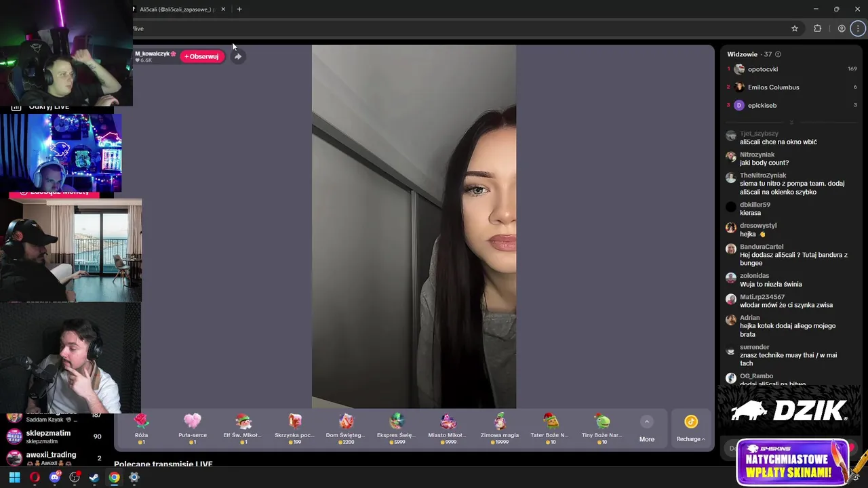Send the Róża gift

[x=141, y=428]
